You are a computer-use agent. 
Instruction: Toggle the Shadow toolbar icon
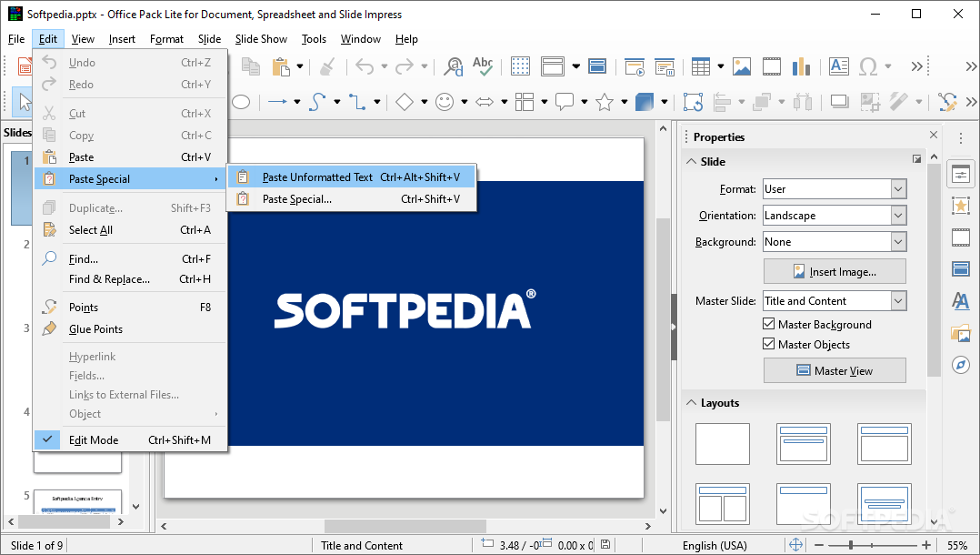[839, 101]
